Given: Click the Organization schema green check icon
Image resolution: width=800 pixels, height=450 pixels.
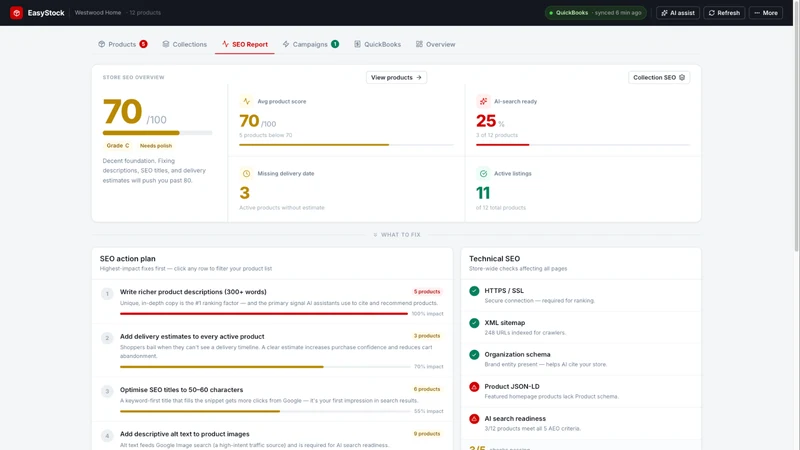Looking at the screenshot, I should pyautogui.click(x=474, y=355).
